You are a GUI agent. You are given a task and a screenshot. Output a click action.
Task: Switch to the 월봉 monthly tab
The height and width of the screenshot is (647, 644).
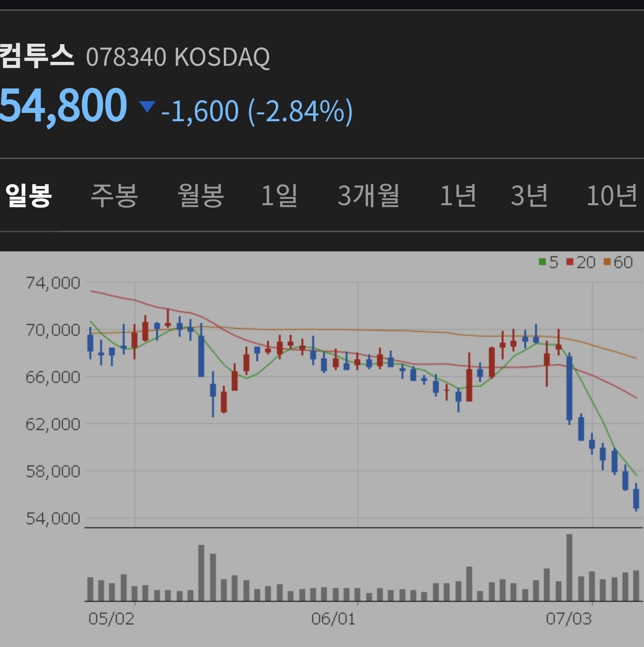point(201,195)
